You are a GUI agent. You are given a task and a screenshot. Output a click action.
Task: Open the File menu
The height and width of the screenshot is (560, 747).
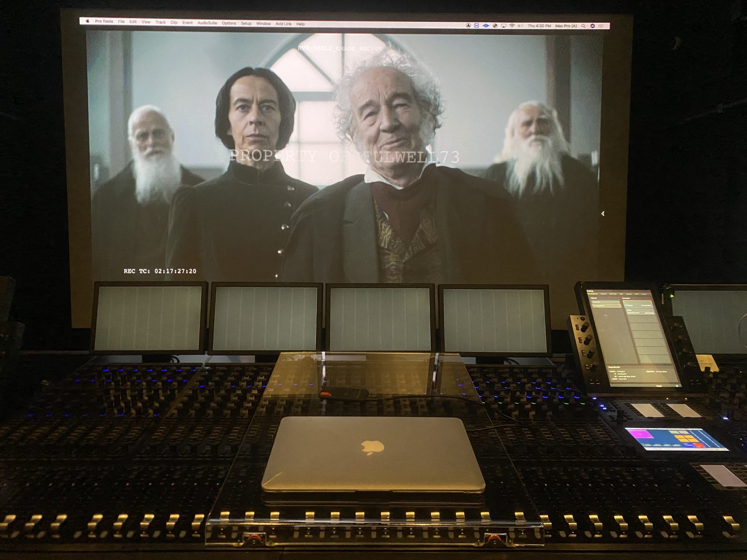pyautogui.click(x=121, y=22)
